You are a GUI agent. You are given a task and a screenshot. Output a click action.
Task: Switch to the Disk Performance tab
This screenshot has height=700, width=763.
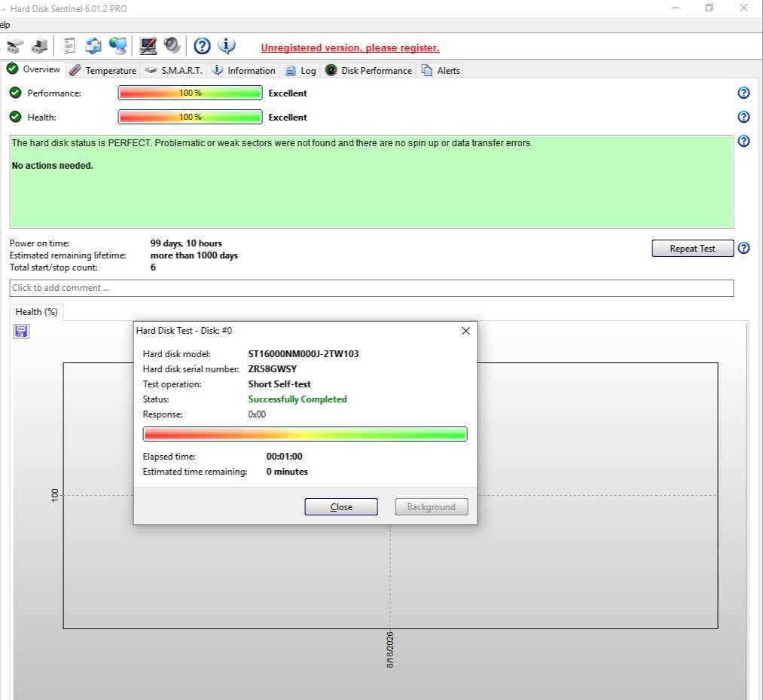click(x=369, y=71)
